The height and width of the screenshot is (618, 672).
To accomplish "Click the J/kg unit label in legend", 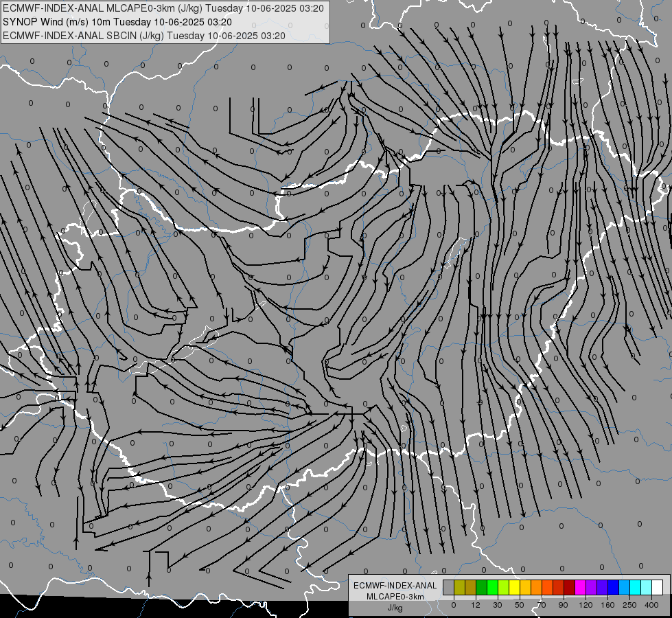I will tap(395, 608).
